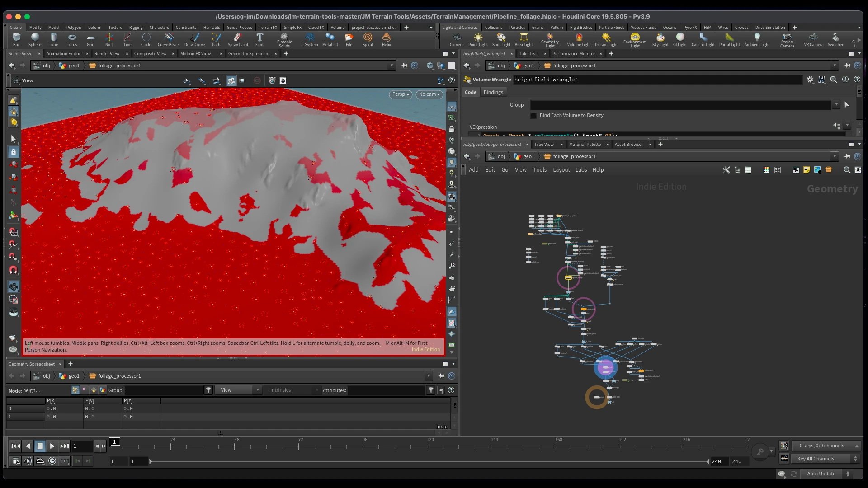Play the timeline forward

tap(52, 446)
